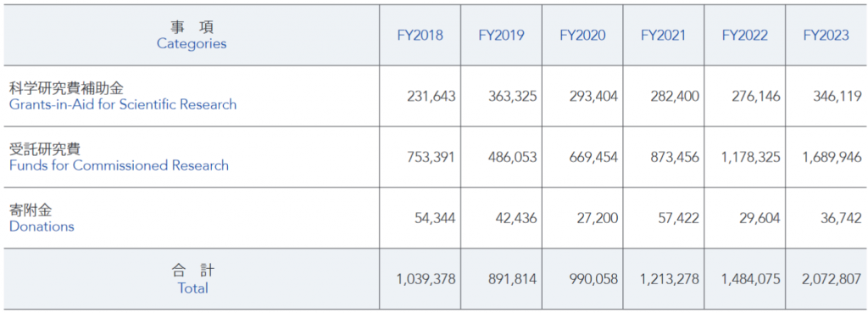Click the FY2021 column header
This screenshot has height=313, width=868.
[x=663, y=36]
